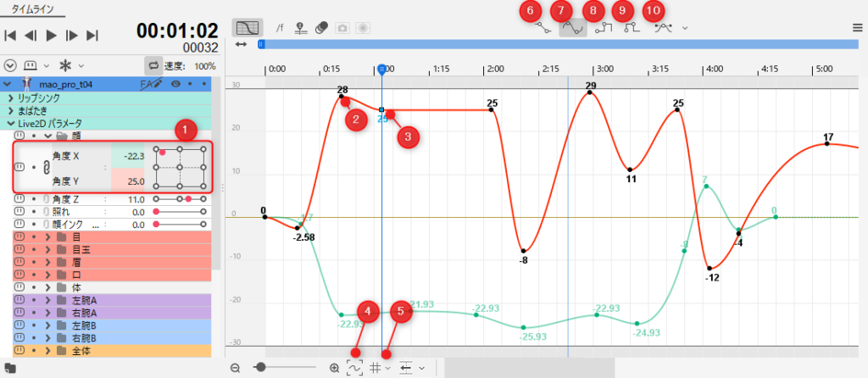The height and width of the screenshot is (378, 868).
Task: Click the zoom in magnifier icon
Action: click(x=334, y=368)
